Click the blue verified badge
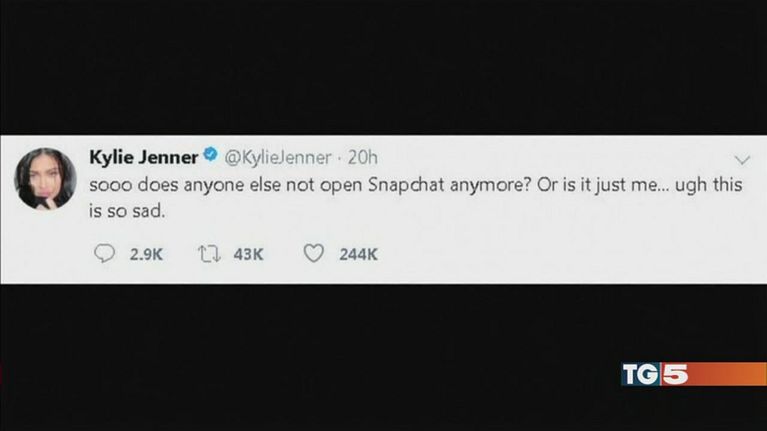The height and width of the screenshot is (431, 767). pyautogui.click(x=210, y=157)
